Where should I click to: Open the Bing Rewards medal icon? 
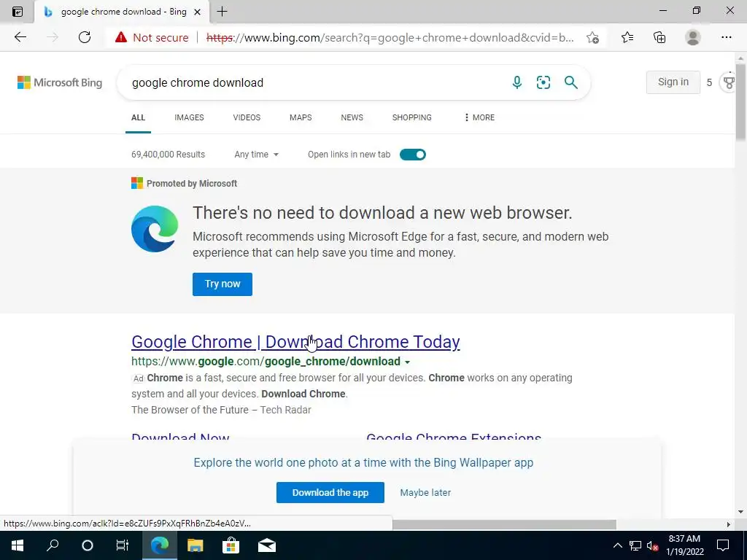(729, 83)
